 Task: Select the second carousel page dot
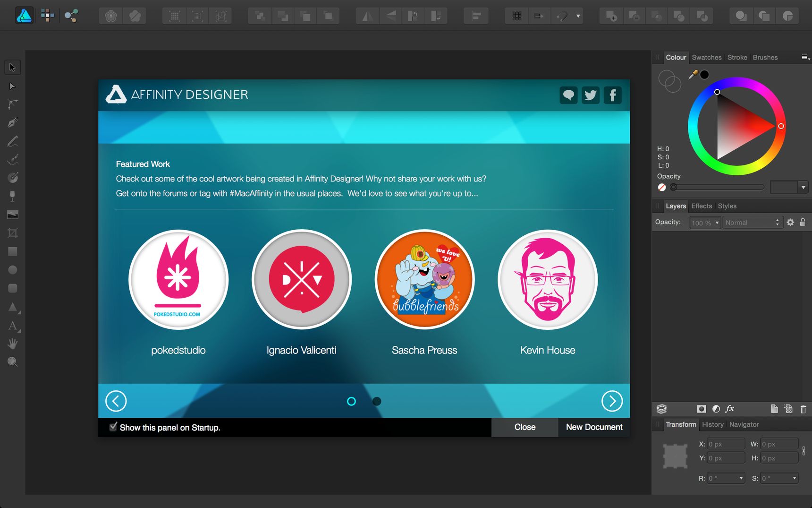(x=377, y=401)
